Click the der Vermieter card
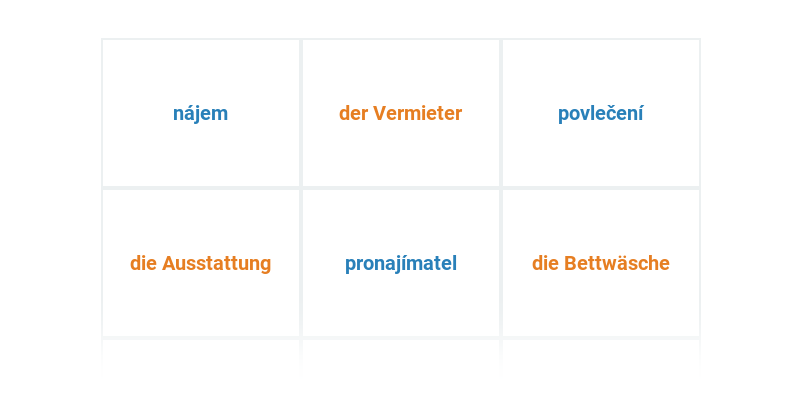800x400 pixels. pos(400,113)
